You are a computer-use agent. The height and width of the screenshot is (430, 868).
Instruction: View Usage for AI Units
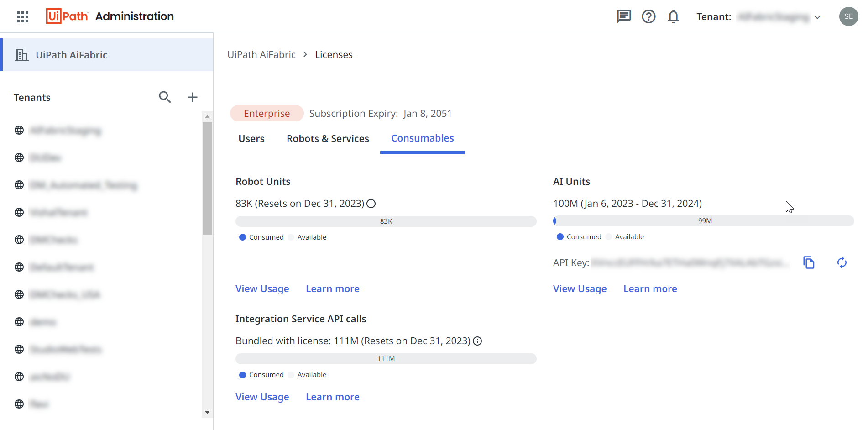pos(580,289)
